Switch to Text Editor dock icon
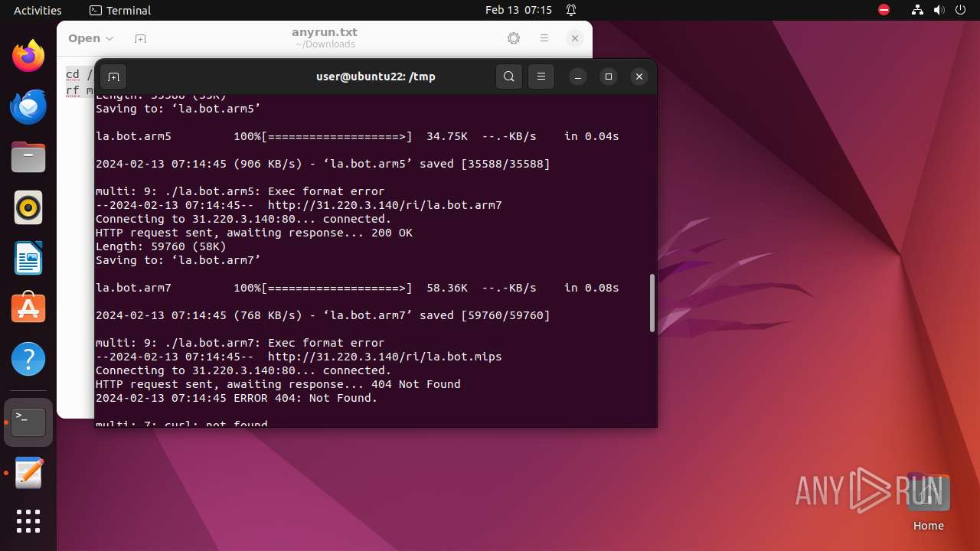The width and height of the screenshot is (980, 551). pos(28,473)
